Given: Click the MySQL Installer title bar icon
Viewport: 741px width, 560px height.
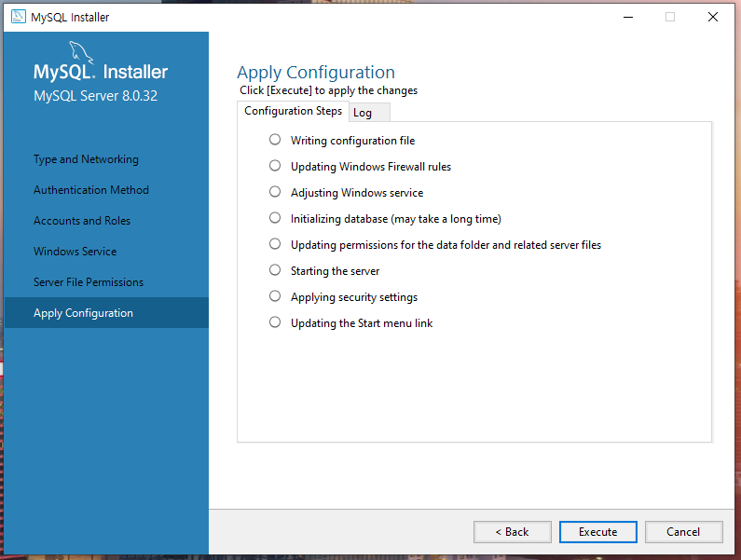Looking at the screenshot, I should point(19,17).
